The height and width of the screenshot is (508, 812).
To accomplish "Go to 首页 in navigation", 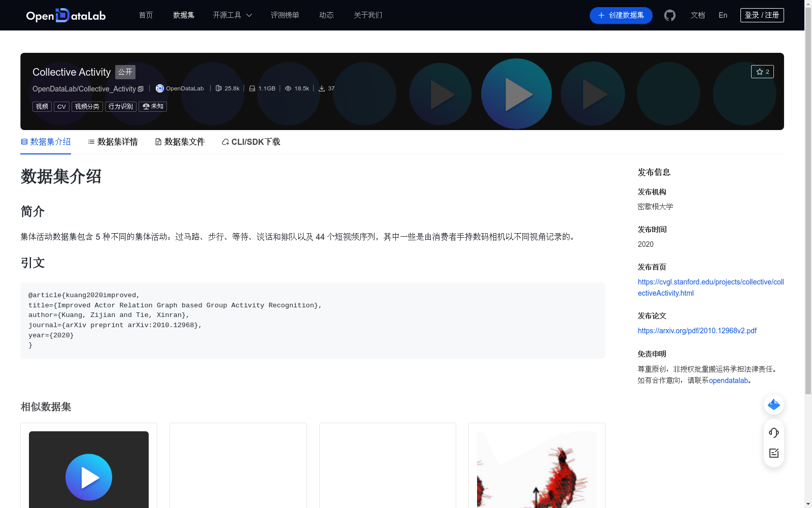I will pyautogui.click(x=146, y=15).
